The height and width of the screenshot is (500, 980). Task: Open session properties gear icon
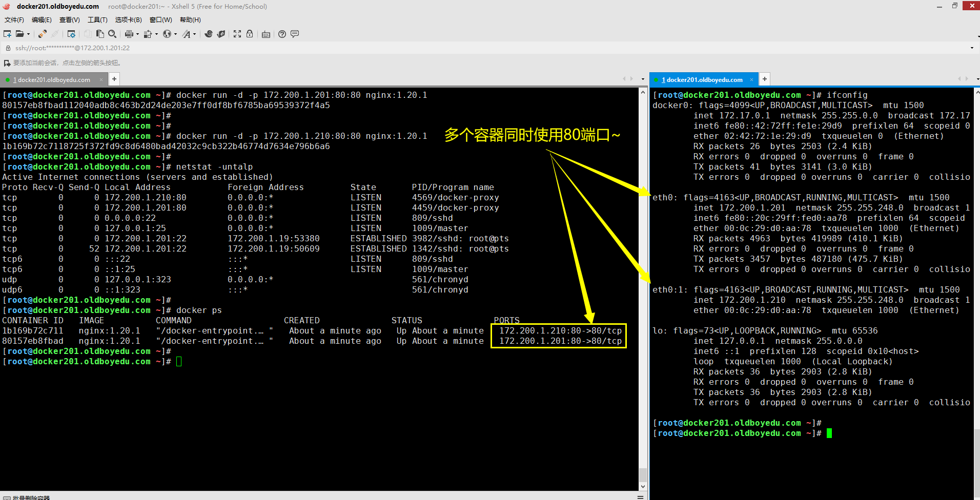click(x=71, y=34)
